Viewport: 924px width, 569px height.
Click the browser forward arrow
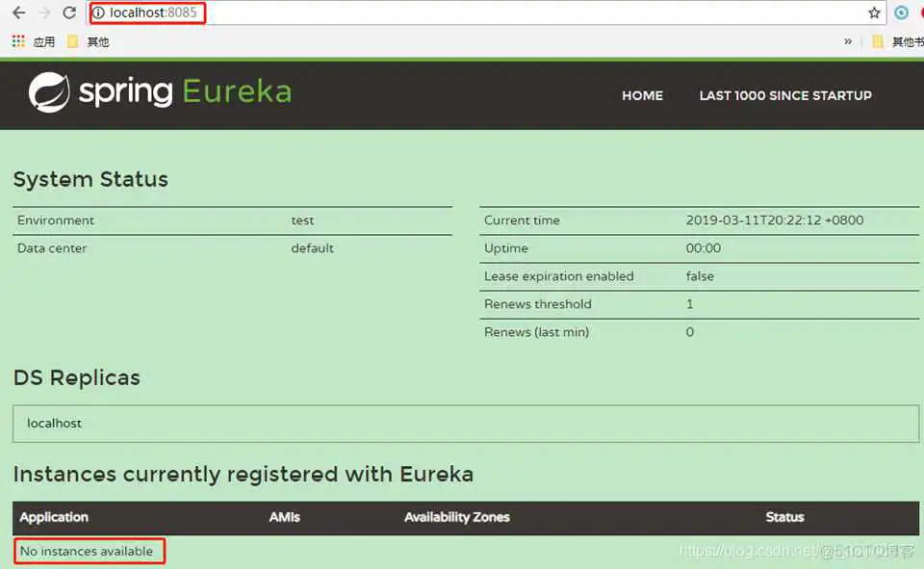click(44, 13)
